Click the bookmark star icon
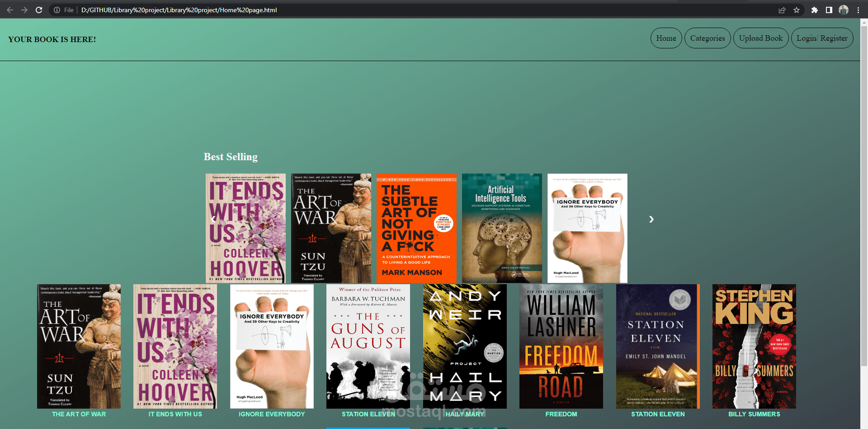 [797, 10]
